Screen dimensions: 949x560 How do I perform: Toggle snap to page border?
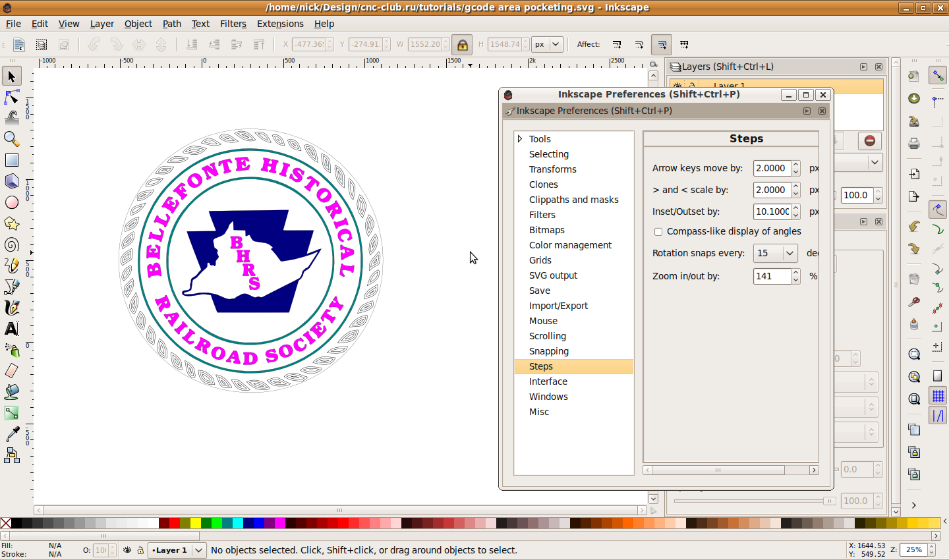pos(938,376)
